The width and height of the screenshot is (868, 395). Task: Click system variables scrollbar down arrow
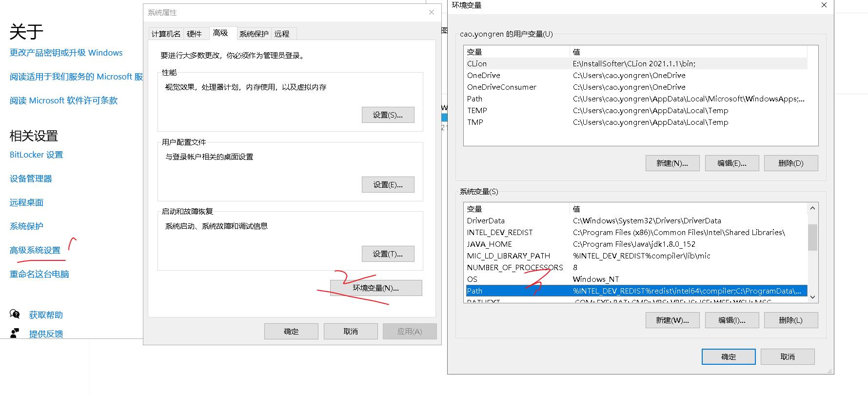point(812,296)
